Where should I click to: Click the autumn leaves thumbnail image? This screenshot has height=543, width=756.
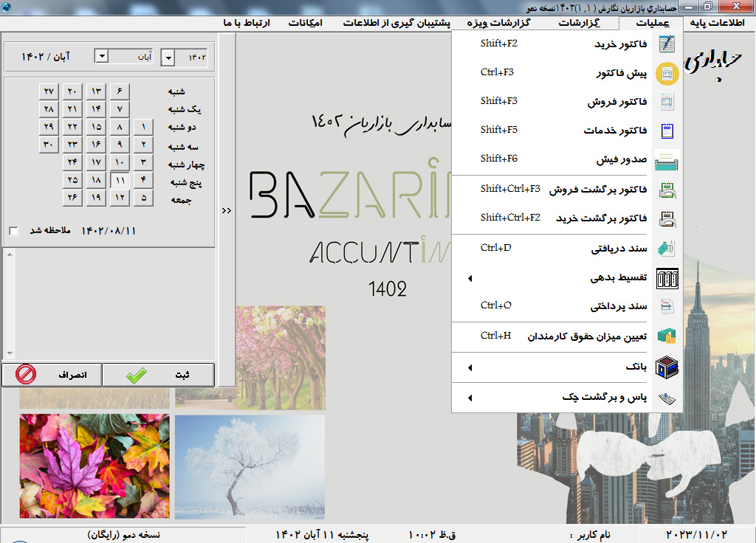(x=94, y=466)
